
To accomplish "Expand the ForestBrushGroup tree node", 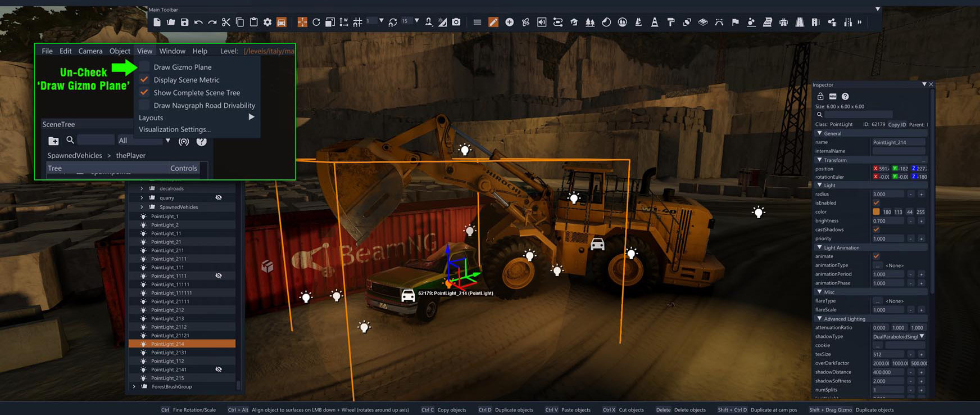I will (x=134, y=387).
